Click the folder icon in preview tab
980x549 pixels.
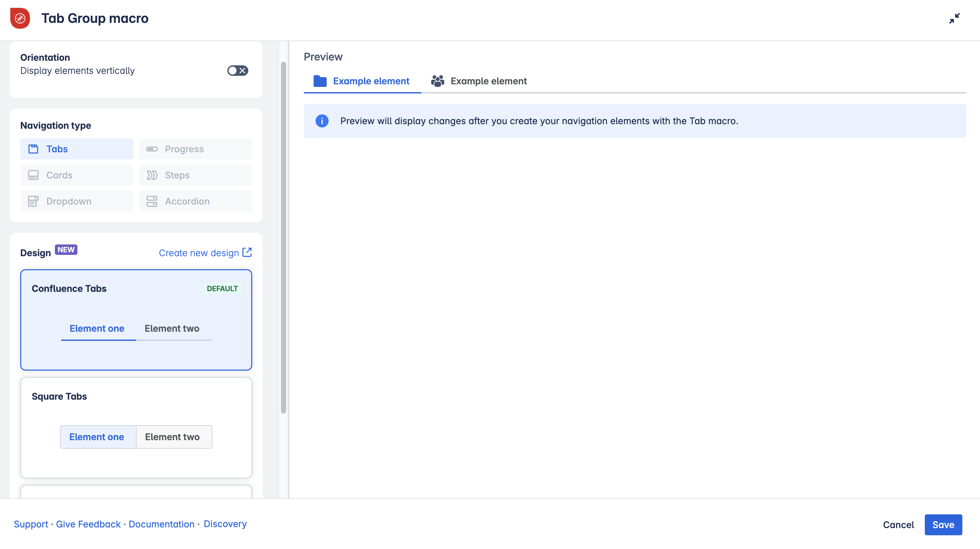[x=320, y=81]
